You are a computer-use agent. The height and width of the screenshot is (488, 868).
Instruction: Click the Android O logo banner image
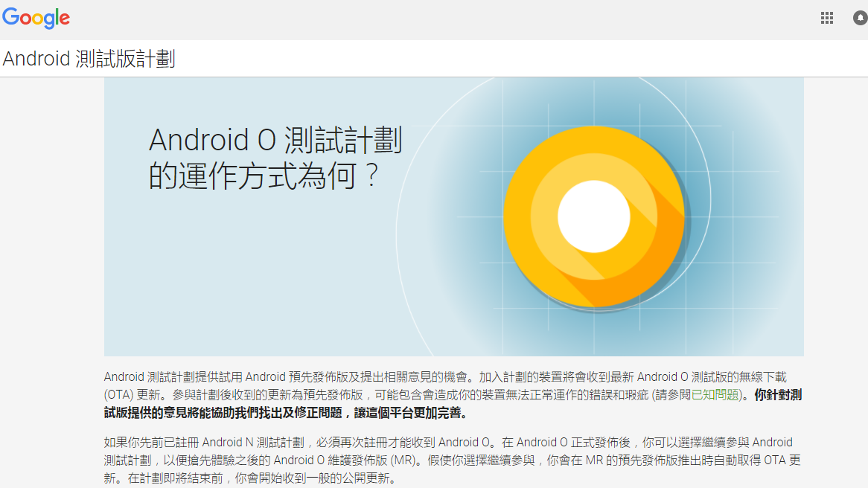454,217
